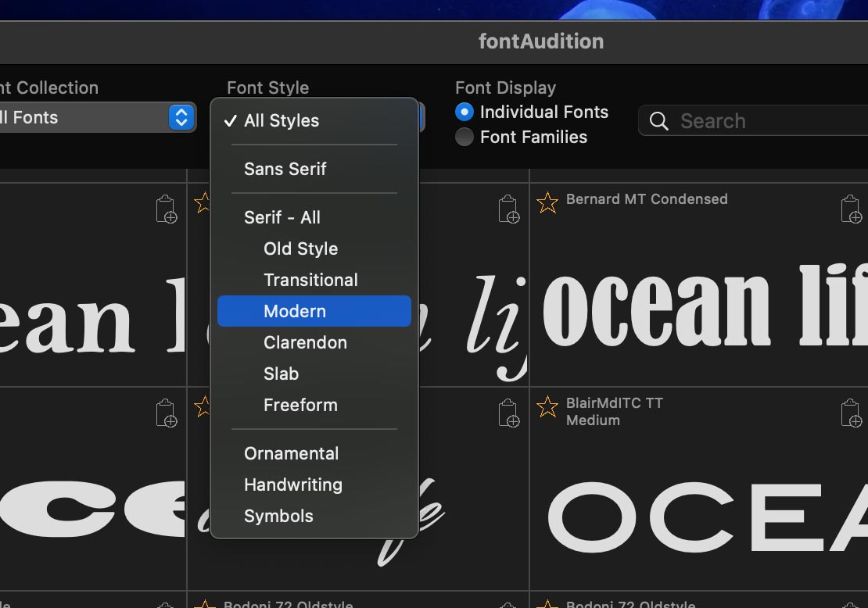Select Serif - All style option

click(314, 217)
